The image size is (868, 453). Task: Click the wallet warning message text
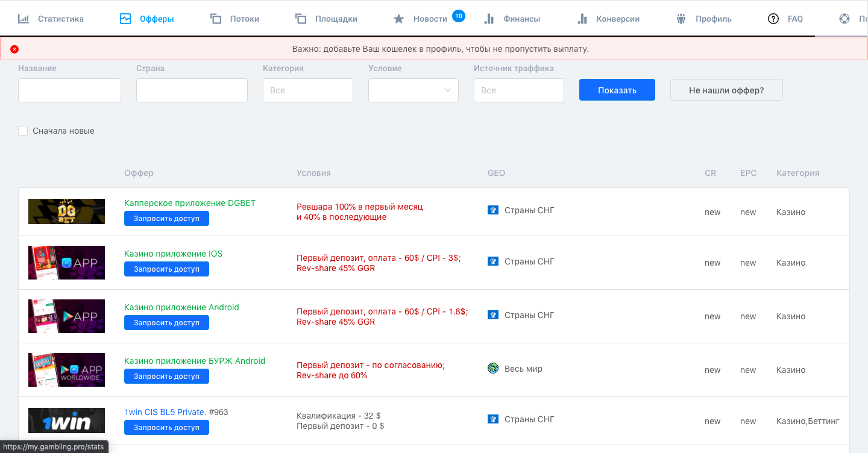click(x=440, y=49)
